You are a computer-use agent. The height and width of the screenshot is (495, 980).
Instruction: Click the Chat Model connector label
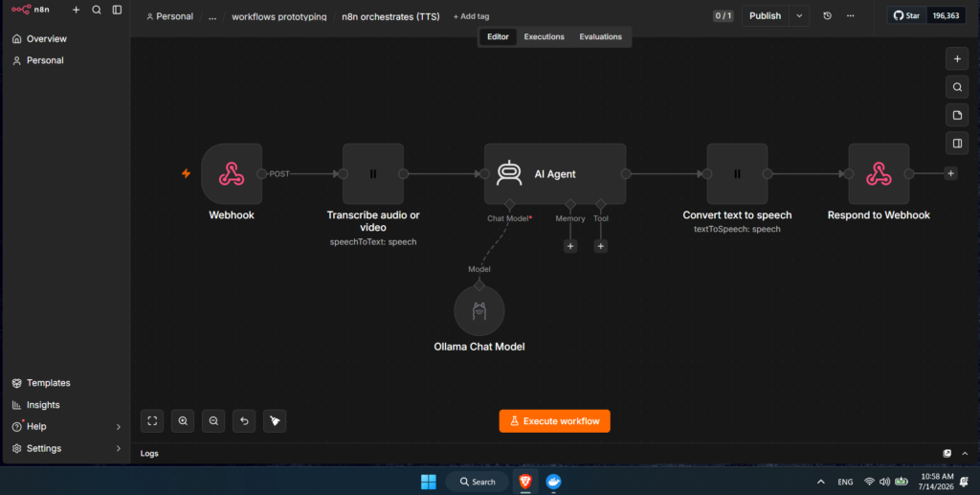pos(509,218)
